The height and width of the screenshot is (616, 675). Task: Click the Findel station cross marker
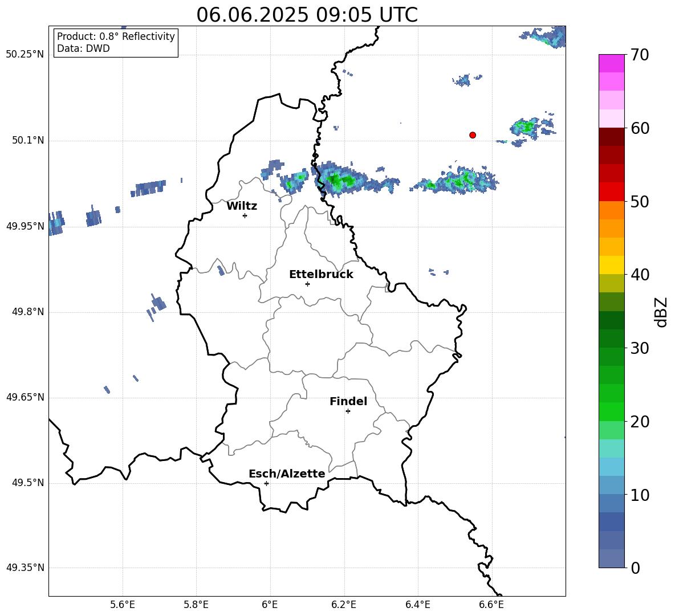348,411
